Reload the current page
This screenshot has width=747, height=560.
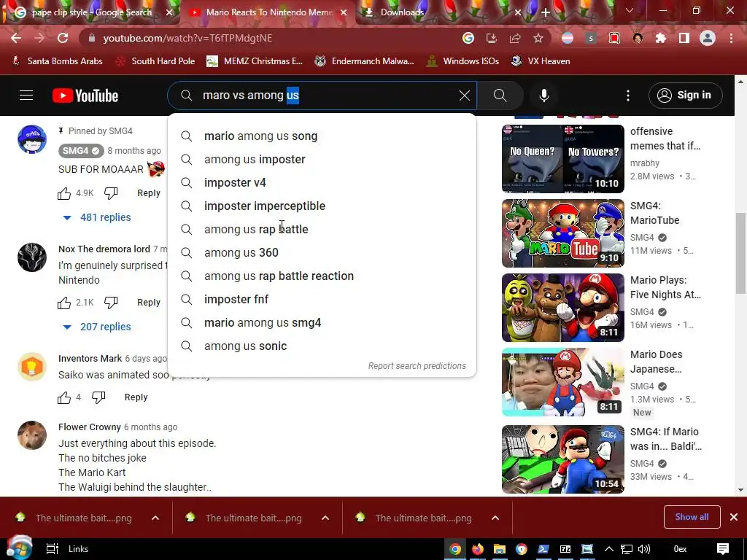pos(63,38)
